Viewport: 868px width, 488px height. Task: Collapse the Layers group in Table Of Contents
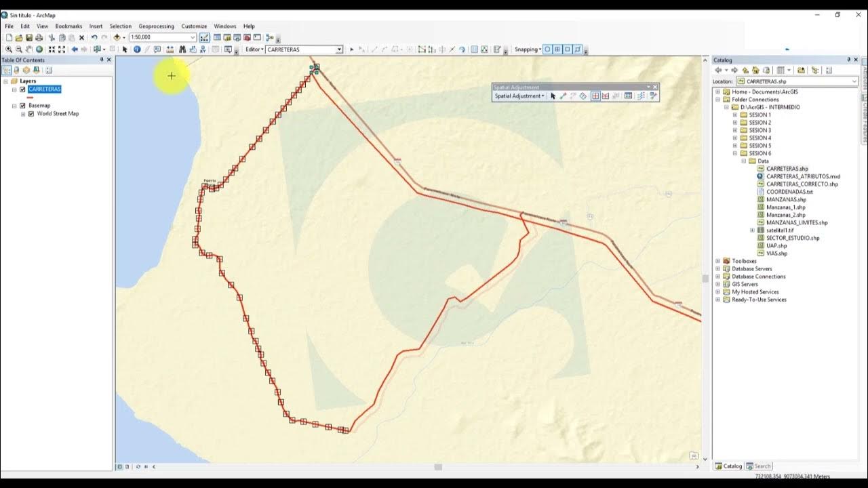[5, 81]
